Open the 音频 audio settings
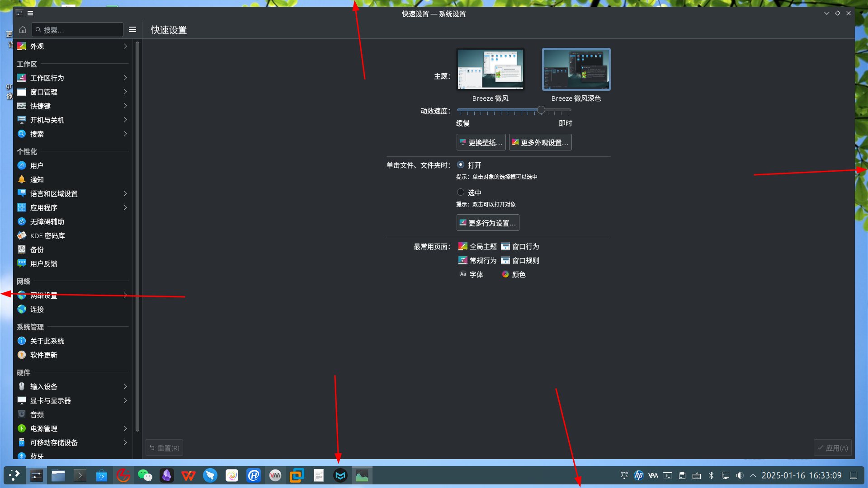This screenshot has height=488, width=868. tap(73, 415)
